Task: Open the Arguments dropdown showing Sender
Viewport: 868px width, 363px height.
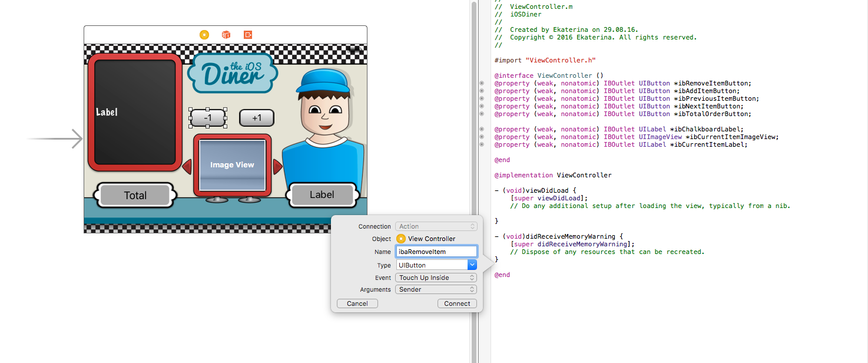Action: [x=437, y=289]
